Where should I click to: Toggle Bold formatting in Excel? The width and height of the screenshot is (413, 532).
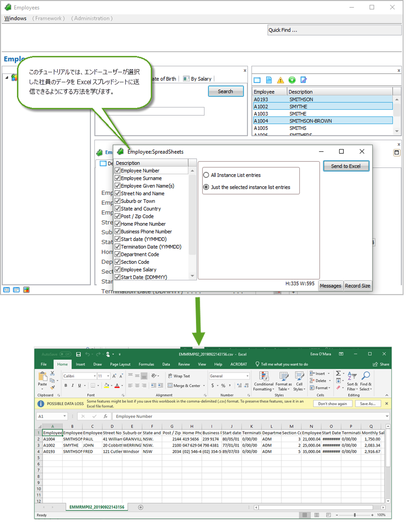coord(66,386)
